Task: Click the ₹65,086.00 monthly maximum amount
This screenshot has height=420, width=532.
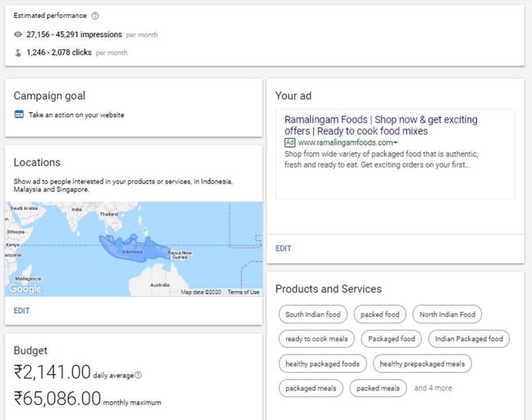Action: click(57, 398)
